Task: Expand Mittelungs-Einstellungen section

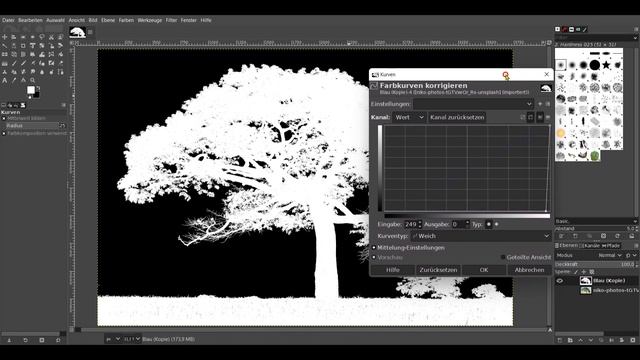Action: coord(373,247)
